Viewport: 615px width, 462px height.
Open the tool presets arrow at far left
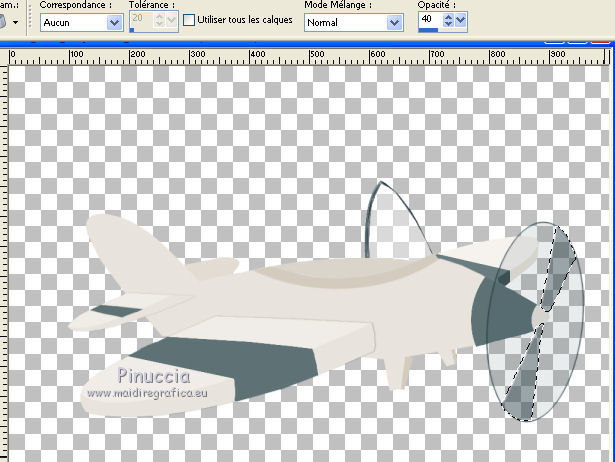tap(15, 22)
